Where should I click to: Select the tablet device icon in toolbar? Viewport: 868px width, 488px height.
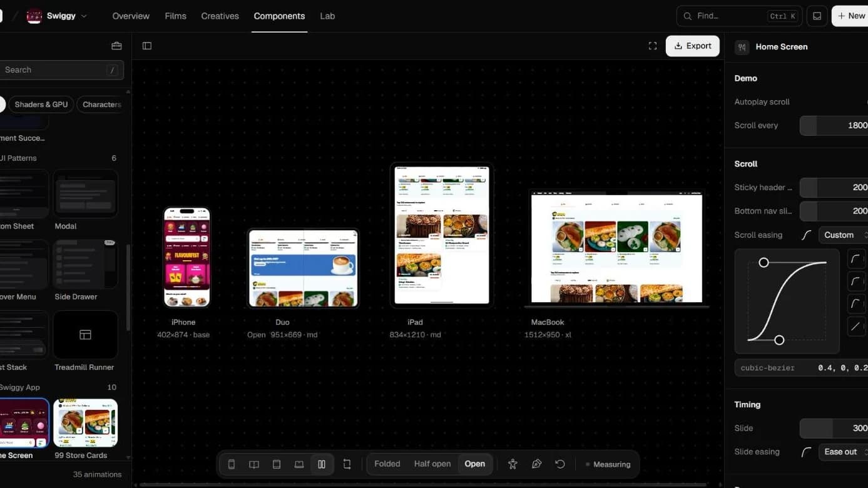point(277,464)
